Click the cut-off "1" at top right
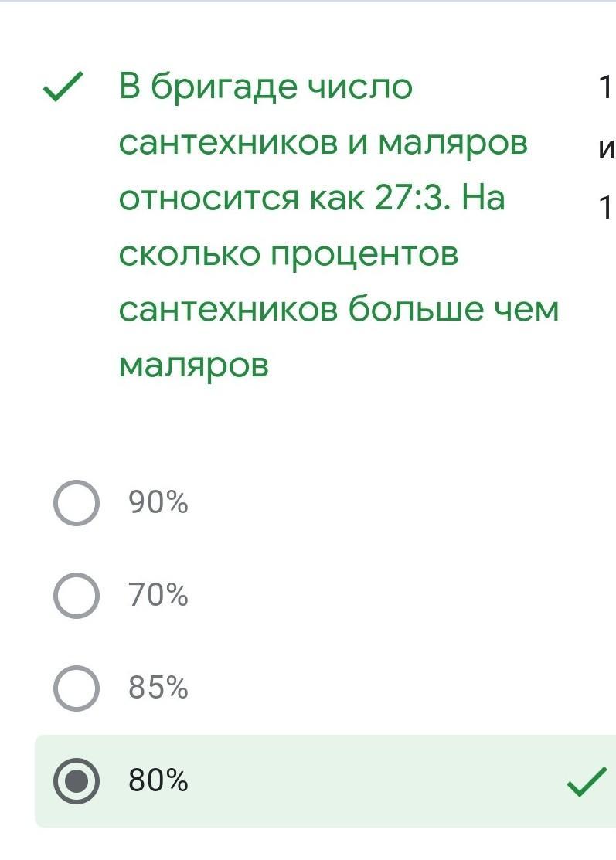 pos(606,89)
